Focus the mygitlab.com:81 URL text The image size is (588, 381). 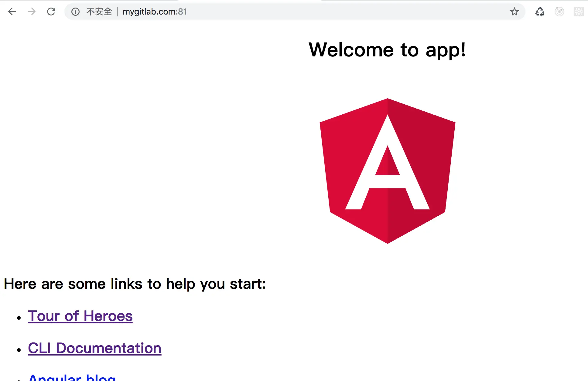tap(155, 12)
